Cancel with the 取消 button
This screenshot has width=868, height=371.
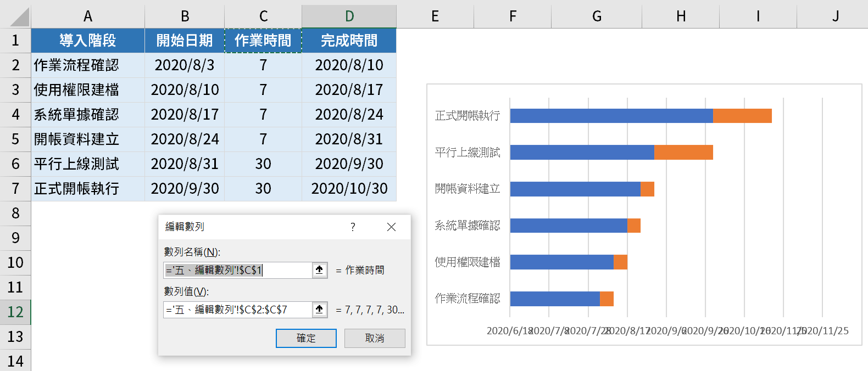(x=375, y=338)
